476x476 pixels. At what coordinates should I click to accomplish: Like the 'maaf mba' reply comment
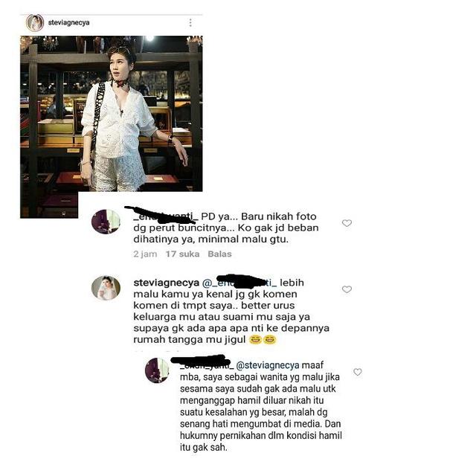coord(358,372)
